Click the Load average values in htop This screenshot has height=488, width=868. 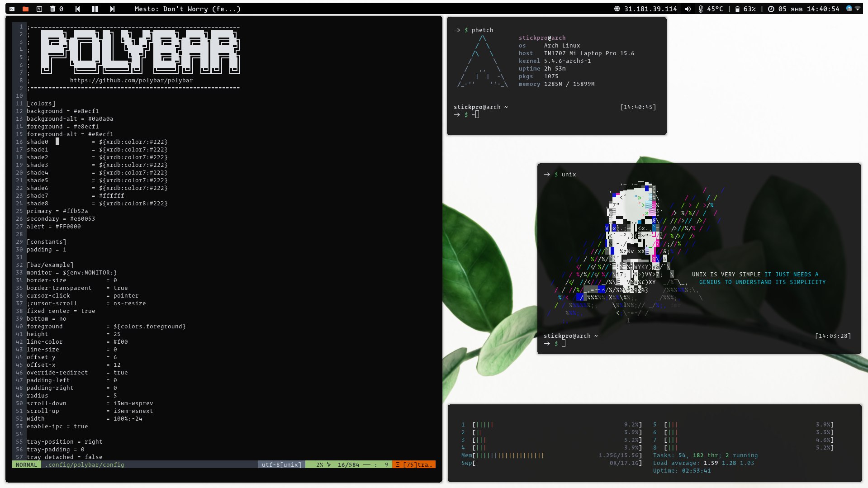coord(729,463)
